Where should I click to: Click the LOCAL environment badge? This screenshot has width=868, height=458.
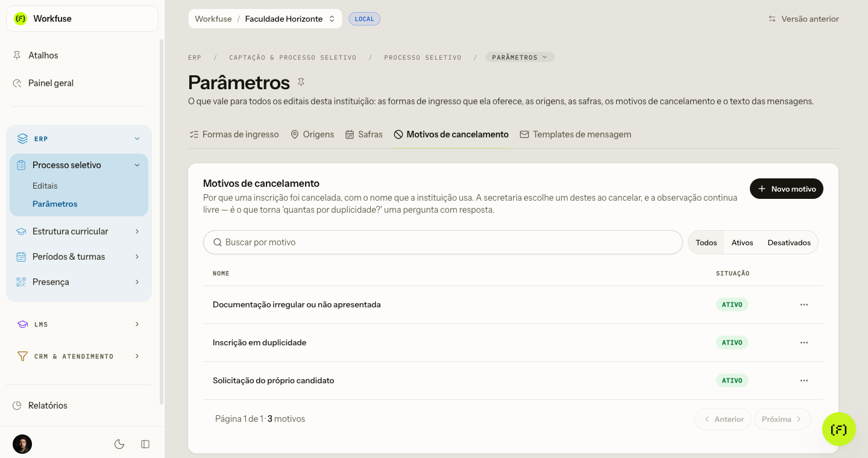[x=365, y=19]
